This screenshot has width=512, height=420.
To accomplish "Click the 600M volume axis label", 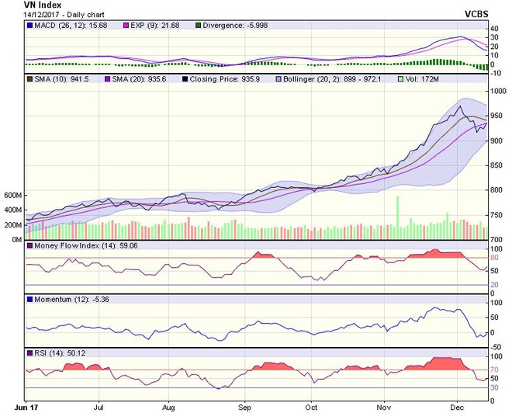I will 11,195.
